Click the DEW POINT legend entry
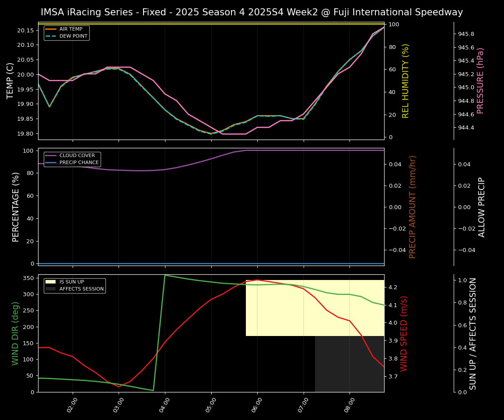Image resolution: width=504 pixels, height=420 pixels. tap(73, 36)
